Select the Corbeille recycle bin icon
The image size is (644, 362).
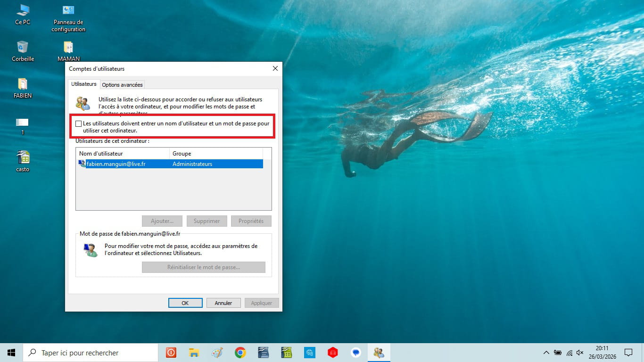point(23,51)
